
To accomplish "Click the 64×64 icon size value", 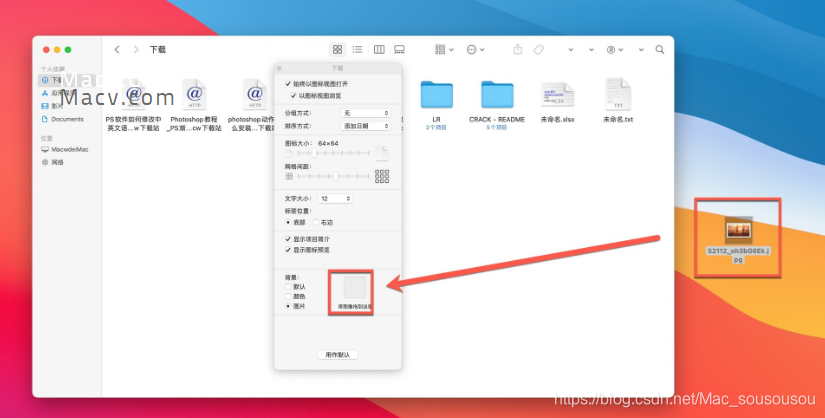I will pos(328,143).
